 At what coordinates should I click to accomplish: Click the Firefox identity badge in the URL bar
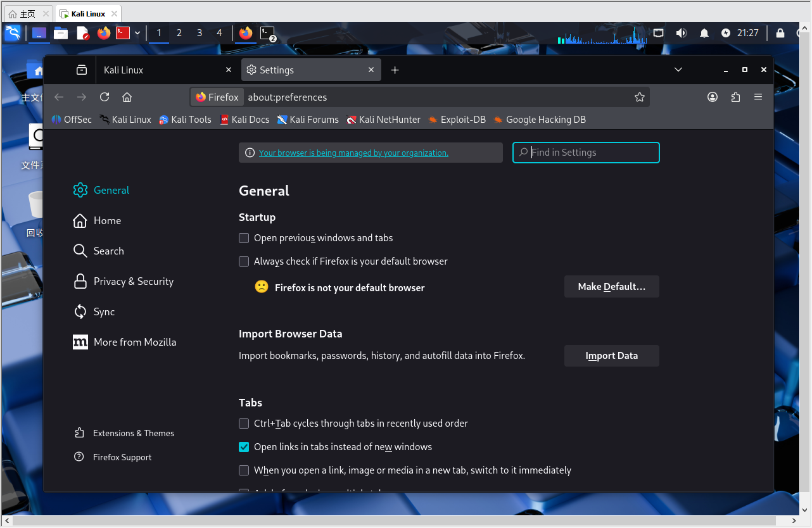coord(217,97)
